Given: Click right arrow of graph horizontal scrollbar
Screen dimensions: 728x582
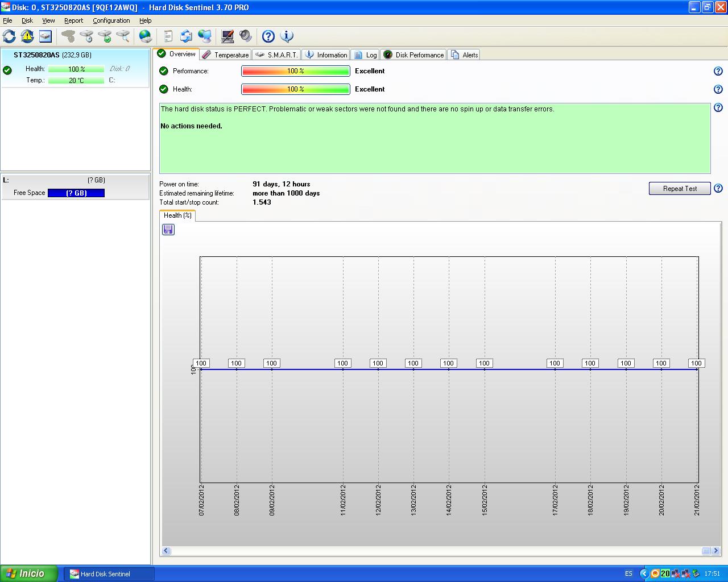Looking at the screenshot, I should point(716,551).
